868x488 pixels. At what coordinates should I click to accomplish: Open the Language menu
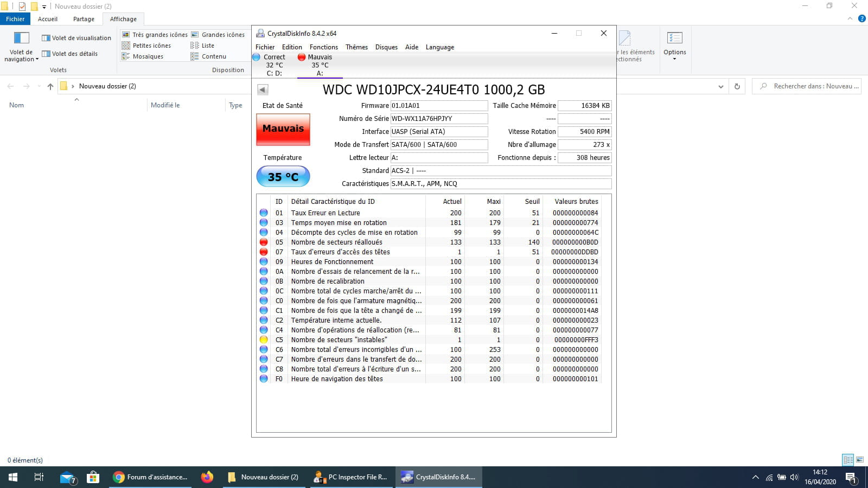click(x=440, y=47)
